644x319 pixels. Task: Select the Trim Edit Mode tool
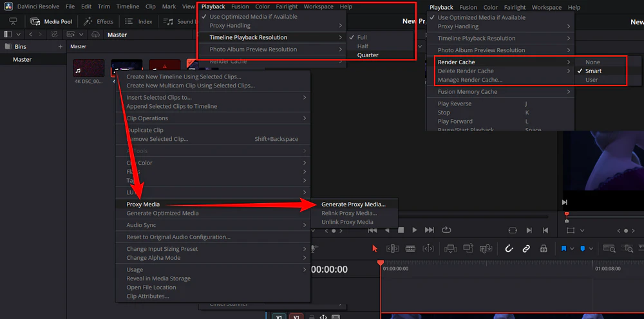(393, 248)
